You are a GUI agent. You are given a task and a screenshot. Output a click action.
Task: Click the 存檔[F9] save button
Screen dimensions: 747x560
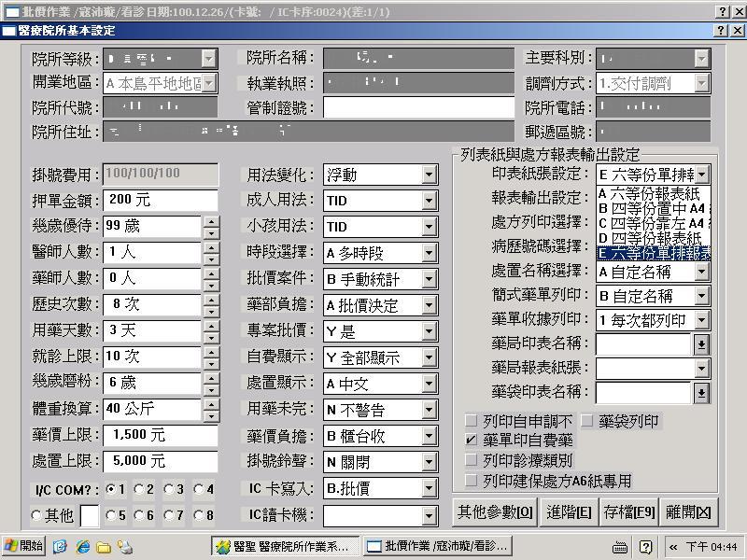pyautogui.click(x=628, y=512)
